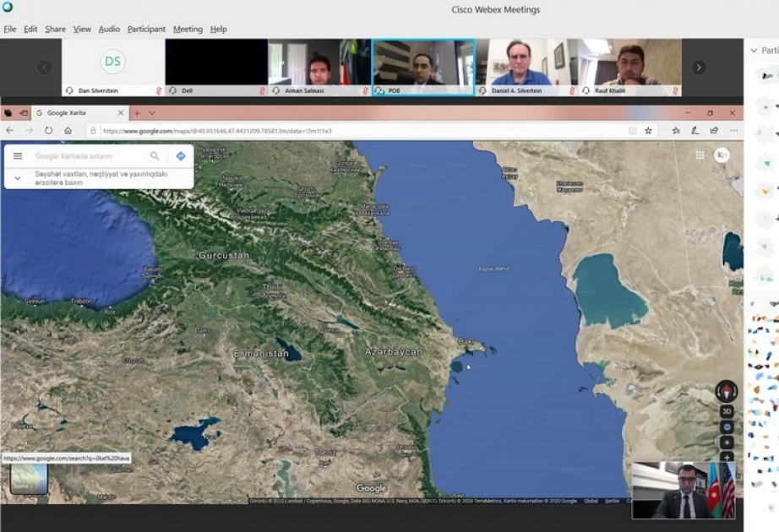Click the Webex logo icon in title bar
779x532 pixels.
pyautogui.click(x=7, y=7)
